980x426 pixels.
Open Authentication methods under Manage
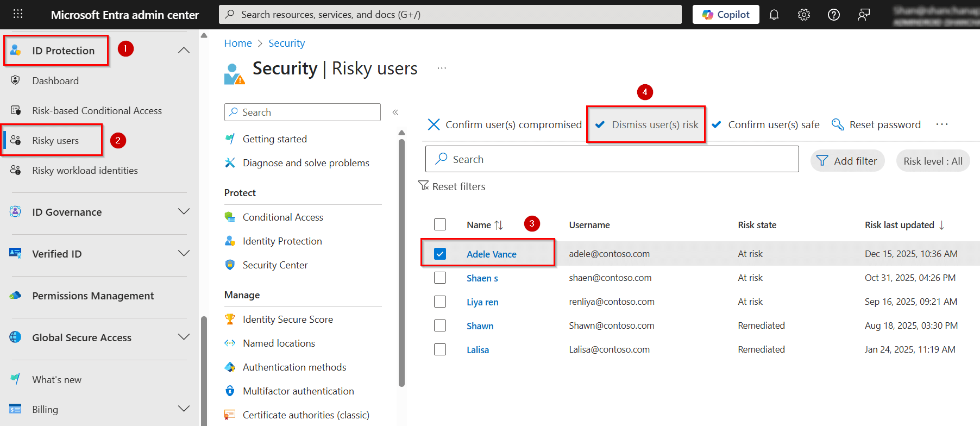pyautogui.click(x=294, y=367)
